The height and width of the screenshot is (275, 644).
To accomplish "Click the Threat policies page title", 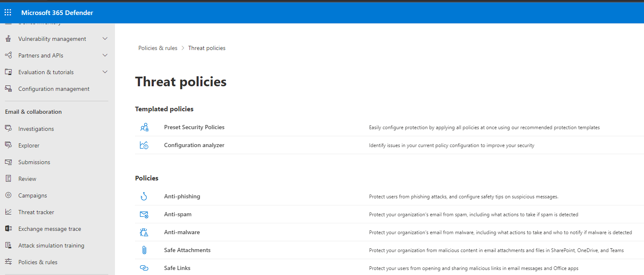I will click(181, 82).
